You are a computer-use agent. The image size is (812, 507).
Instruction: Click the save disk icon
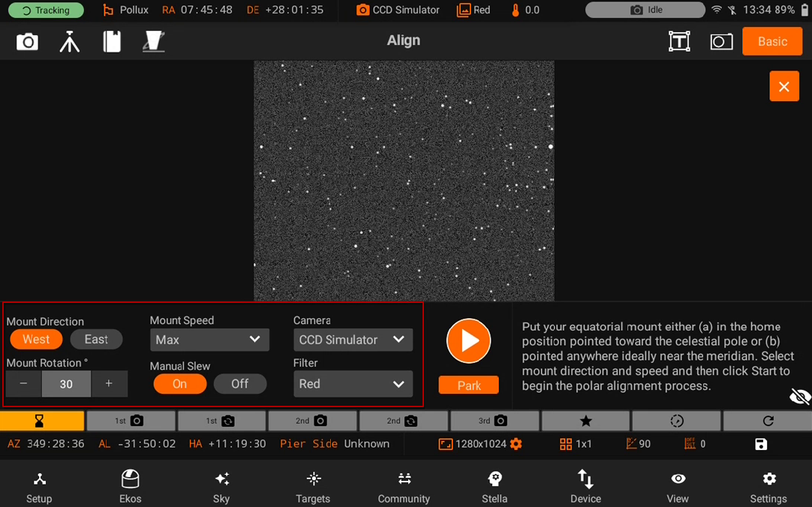[761, 445]
